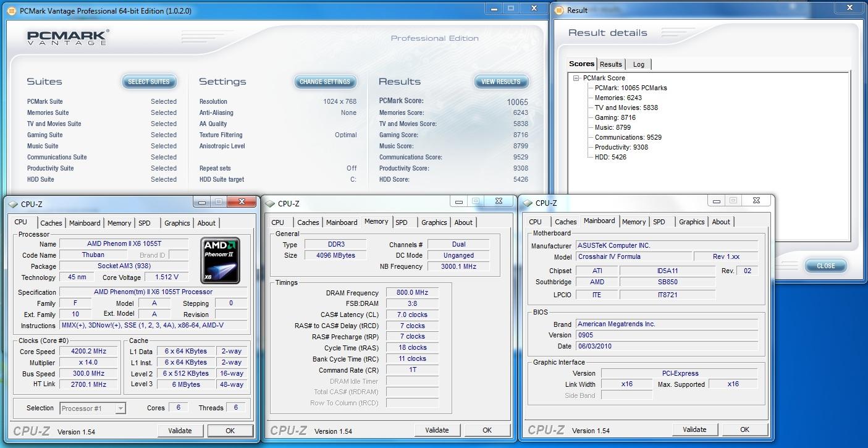Viewport: 868px width, 448px height.
Task: Open the Graphics tab in the CPU-Z CPU window
Action: coord(177,223)
